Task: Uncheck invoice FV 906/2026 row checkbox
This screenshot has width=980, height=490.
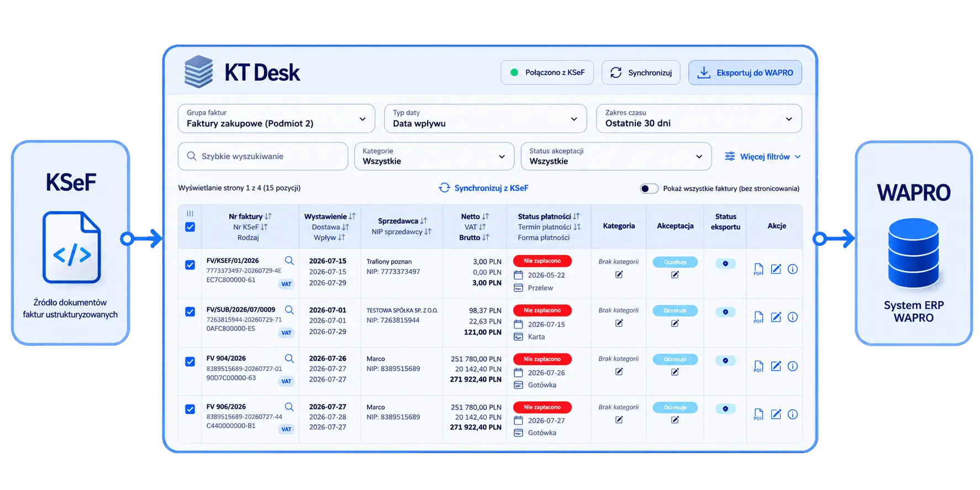Action: (x=190, y=409)
